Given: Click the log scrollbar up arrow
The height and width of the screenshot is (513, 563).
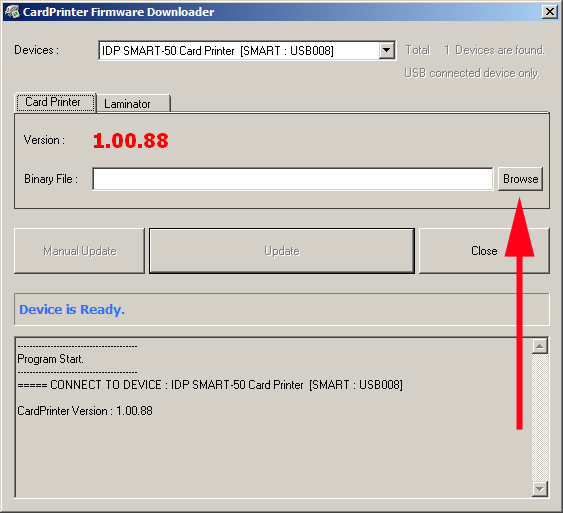Looking at the screenshot, I should pyautogui.click(x=540, y=346).
